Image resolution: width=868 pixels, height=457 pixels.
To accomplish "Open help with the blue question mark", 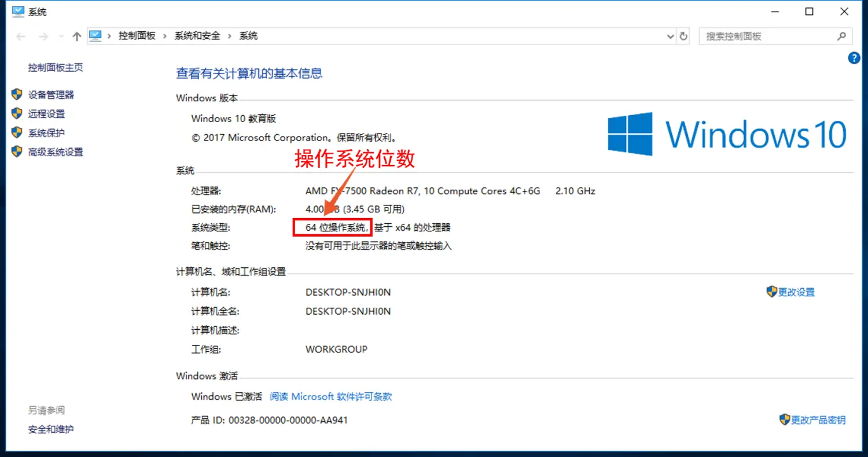I will (x=854, y=58).
